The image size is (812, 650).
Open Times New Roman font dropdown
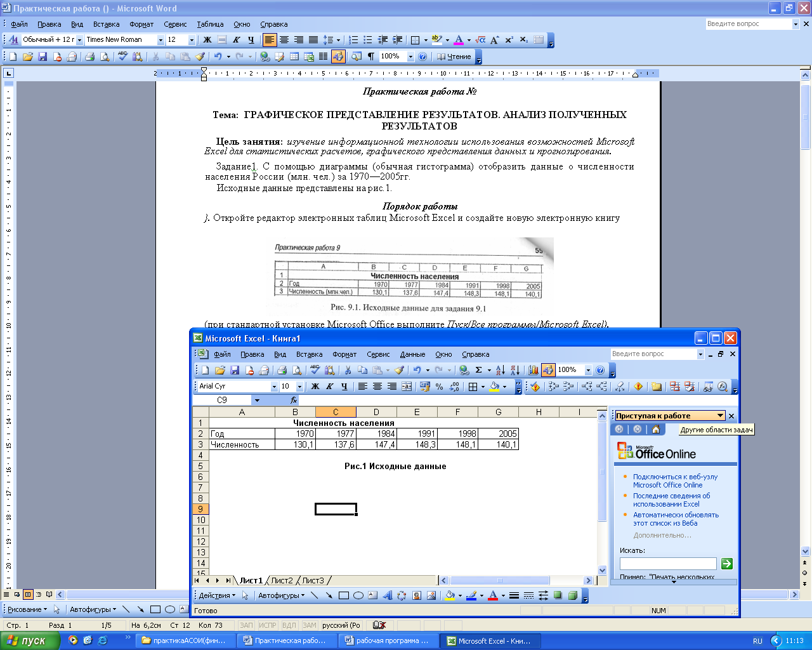[x=160, y=39]
